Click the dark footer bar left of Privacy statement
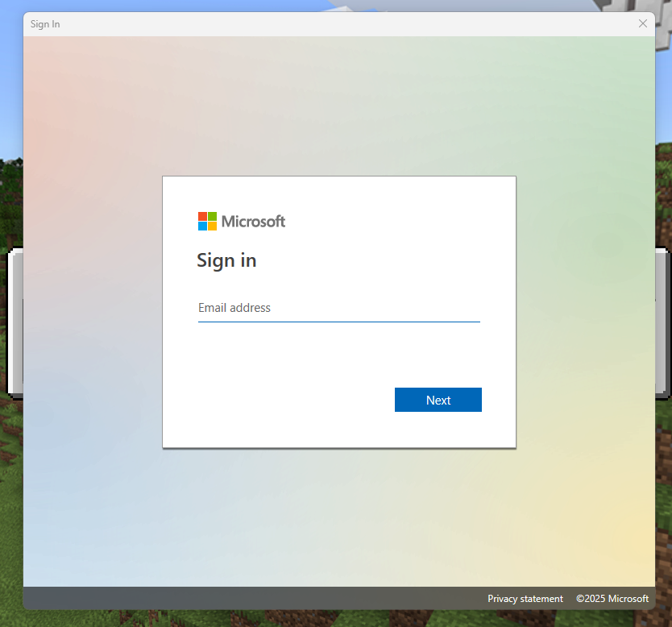Image resolution: width=672 pixels, height=627 pixels. [242, 599]
